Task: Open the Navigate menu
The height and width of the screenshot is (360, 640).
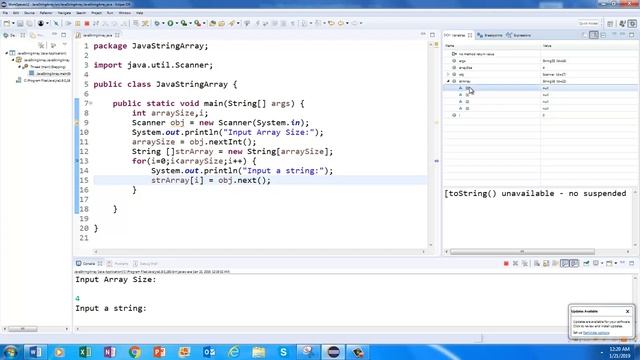Action: (x=64, y=13)
